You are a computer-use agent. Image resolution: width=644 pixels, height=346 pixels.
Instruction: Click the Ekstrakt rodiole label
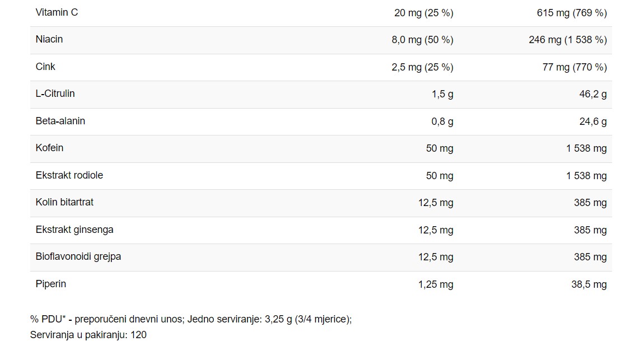click(69, 175)
